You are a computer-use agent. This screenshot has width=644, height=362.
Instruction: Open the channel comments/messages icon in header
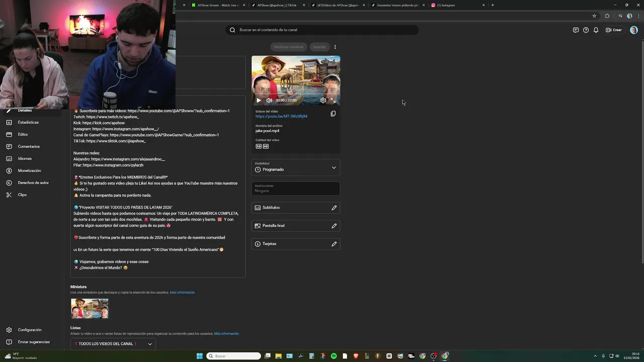pos(576,30)
